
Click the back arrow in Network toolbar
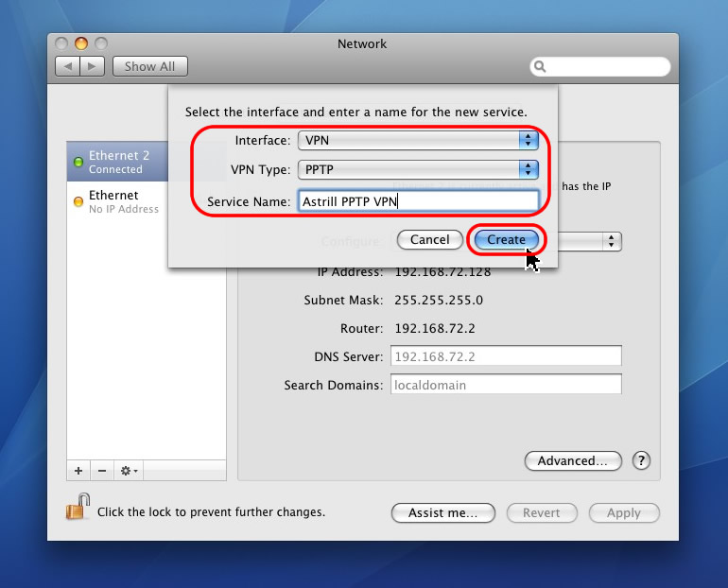[x=68, y=66]
